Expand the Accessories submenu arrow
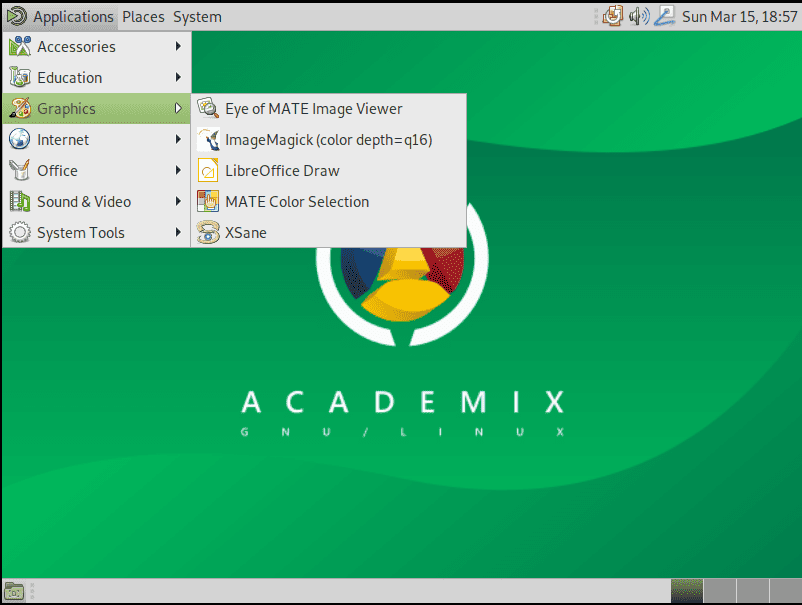This screenshot has width=802, height=605. point(178,47)
